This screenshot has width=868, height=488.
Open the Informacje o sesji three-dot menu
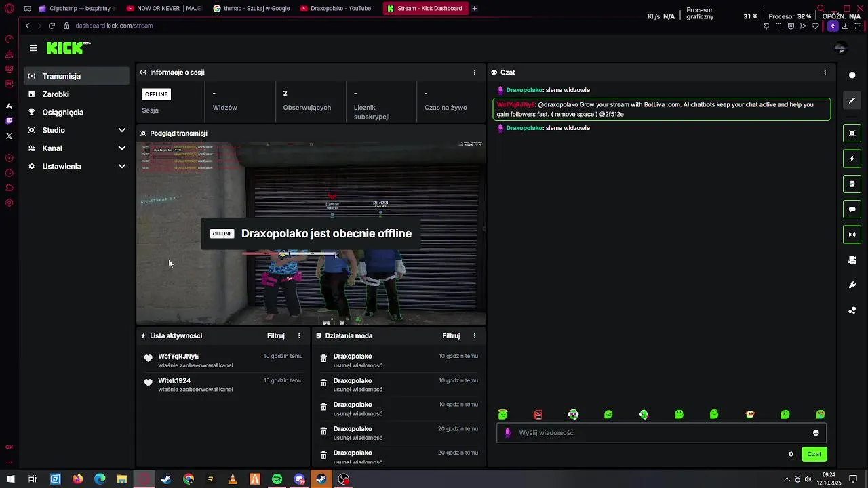(474, 73)
